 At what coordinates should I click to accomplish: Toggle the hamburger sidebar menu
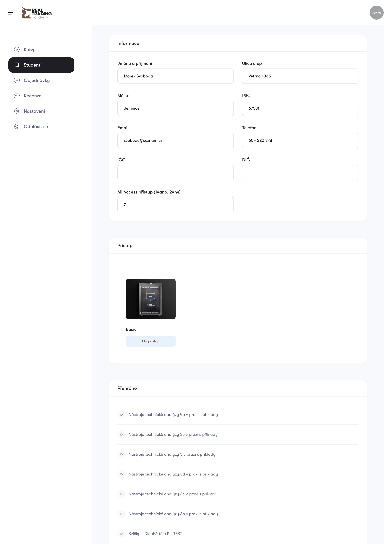11,13
